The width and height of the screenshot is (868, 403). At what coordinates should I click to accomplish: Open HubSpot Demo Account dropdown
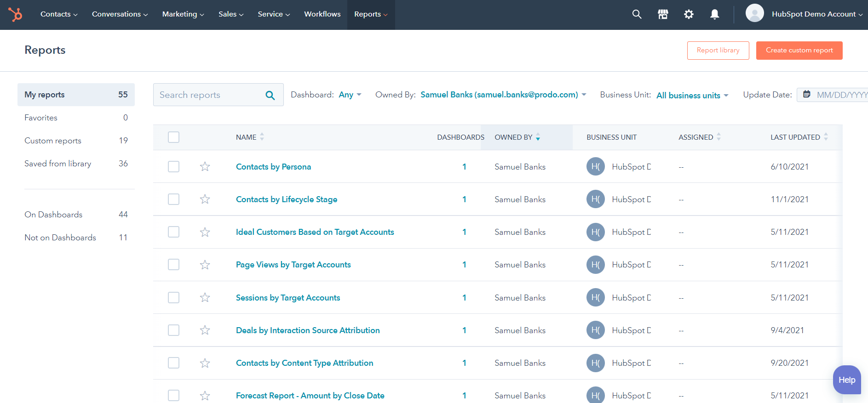[x=817, y=14]
